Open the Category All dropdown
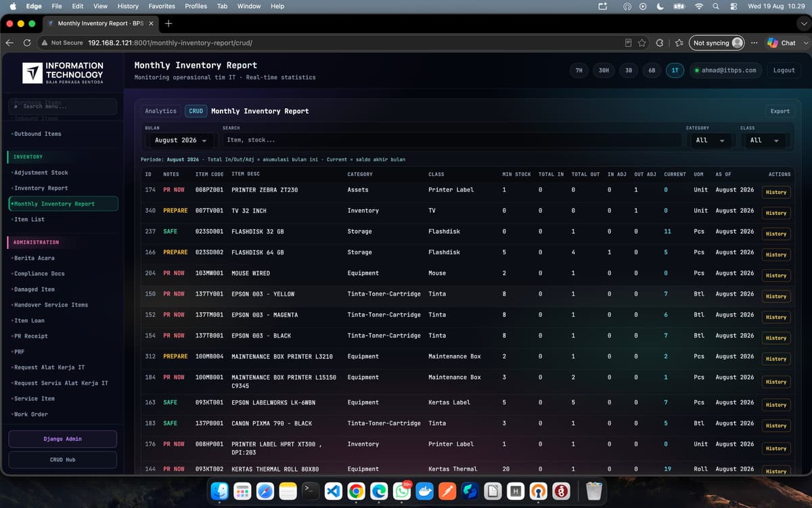The image size is (812, 508). 710,140
